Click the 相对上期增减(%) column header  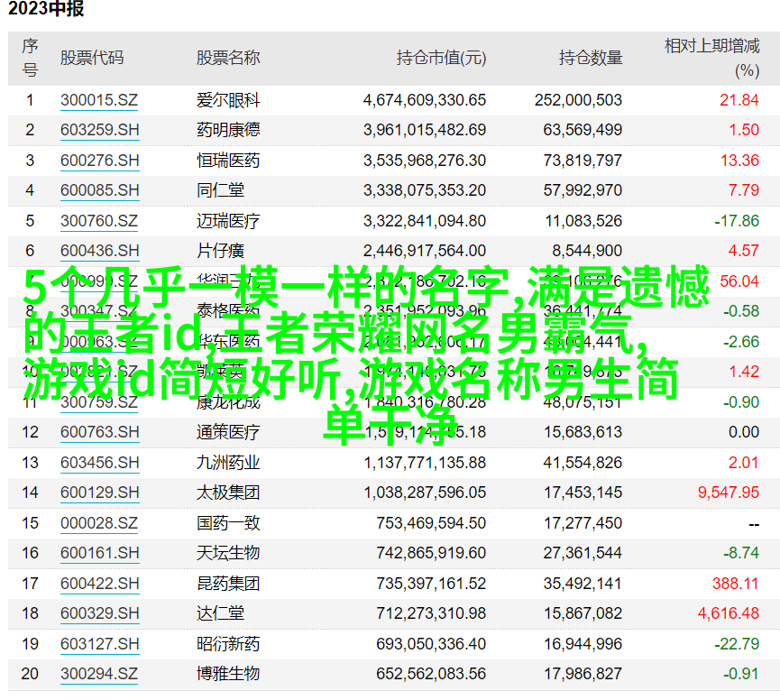pyautogui.click(x=711, y=58)
